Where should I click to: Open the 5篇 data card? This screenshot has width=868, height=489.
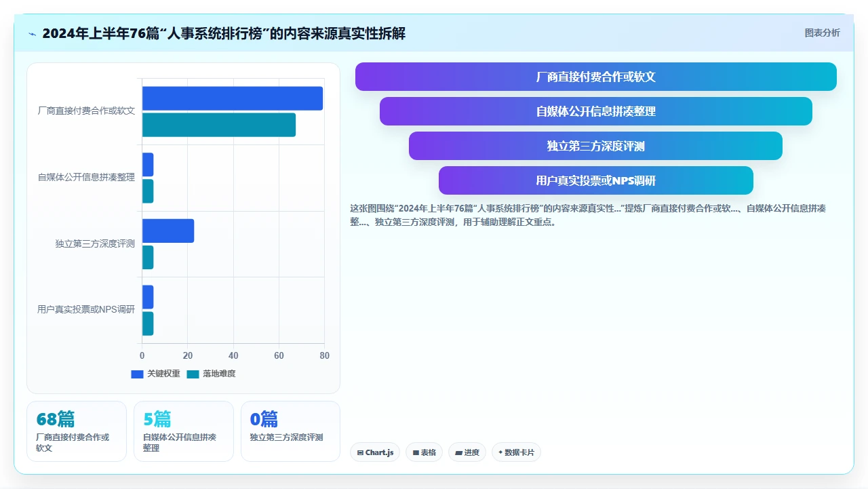click(184, 431)
